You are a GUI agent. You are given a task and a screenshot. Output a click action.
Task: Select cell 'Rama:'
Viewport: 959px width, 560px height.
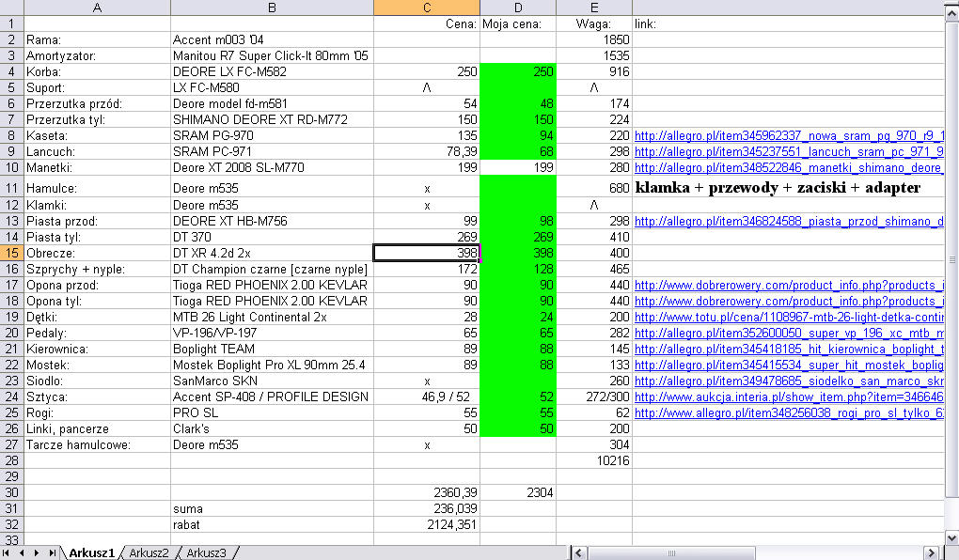(x=97, y=39)
